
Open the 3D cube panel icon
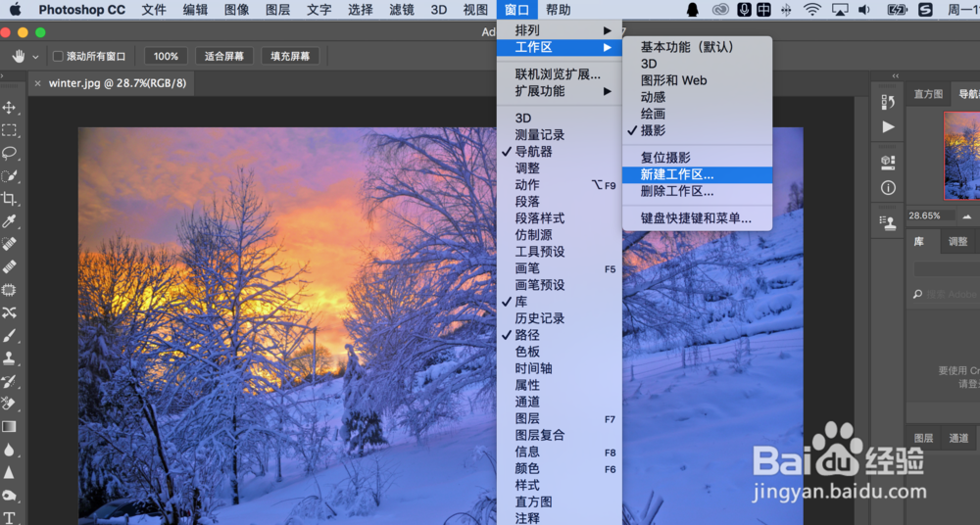(888, 162)
